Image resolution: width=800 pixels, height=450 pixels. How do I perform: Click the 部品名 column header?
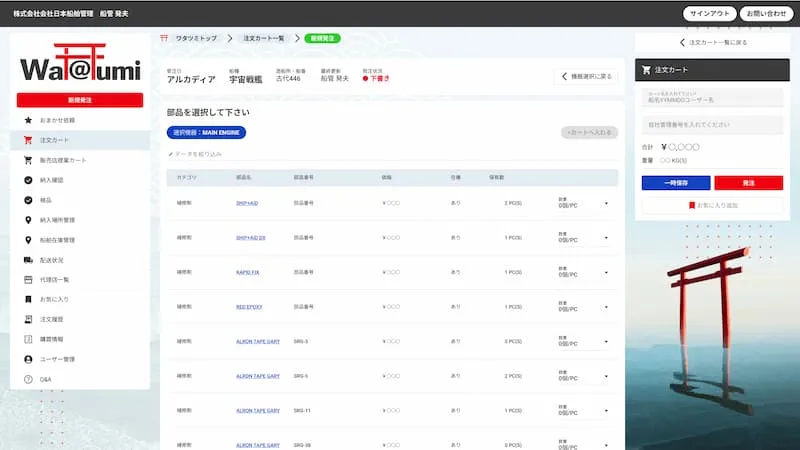(x=243, y=178)
